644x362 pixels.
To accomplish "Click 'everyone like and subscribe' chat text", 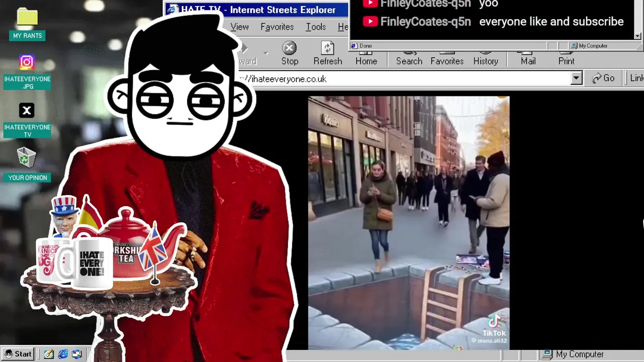I will 551,22.
